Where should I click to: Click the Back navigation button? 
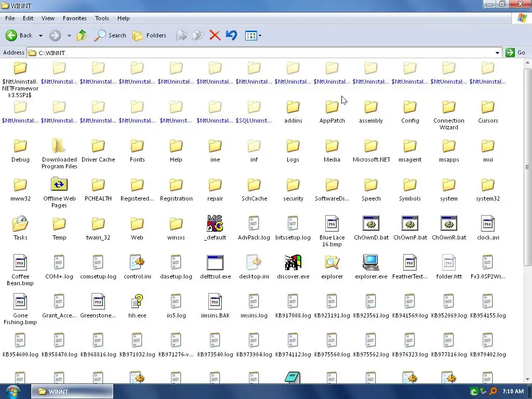click(x=19, y=35)
